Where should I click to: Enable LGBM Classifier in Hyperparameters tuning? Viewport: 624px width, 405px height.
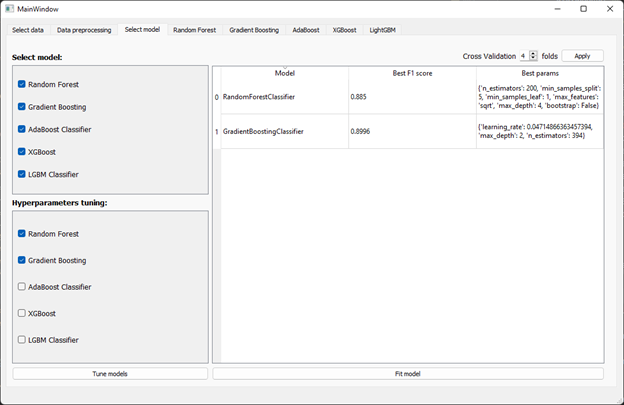(x=22, y=340)
